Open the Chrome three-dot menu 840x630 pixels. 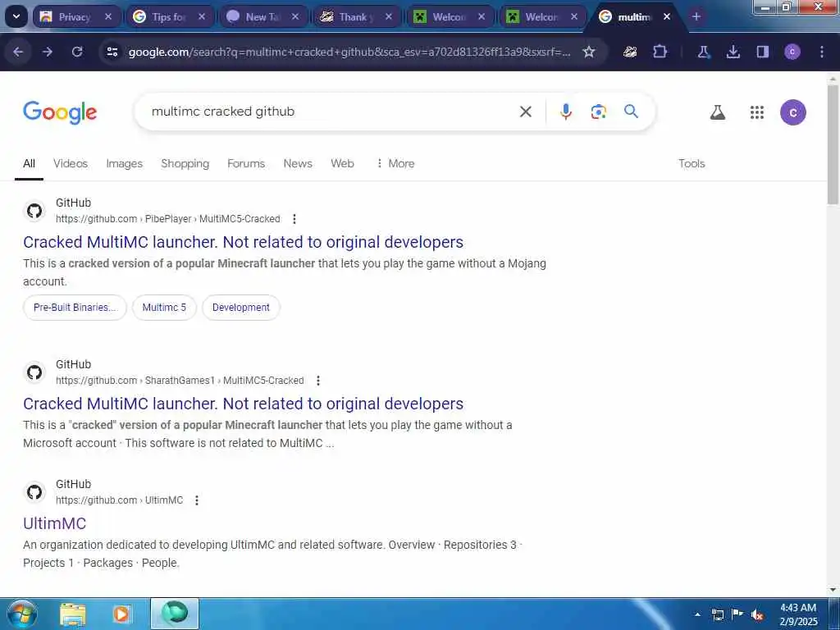pos(822,52)
